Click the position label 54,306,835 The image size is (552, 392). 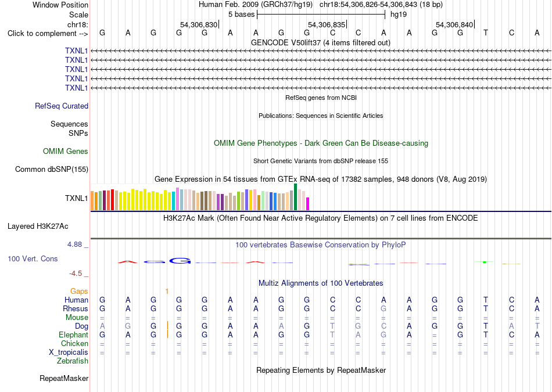(327, 24)
